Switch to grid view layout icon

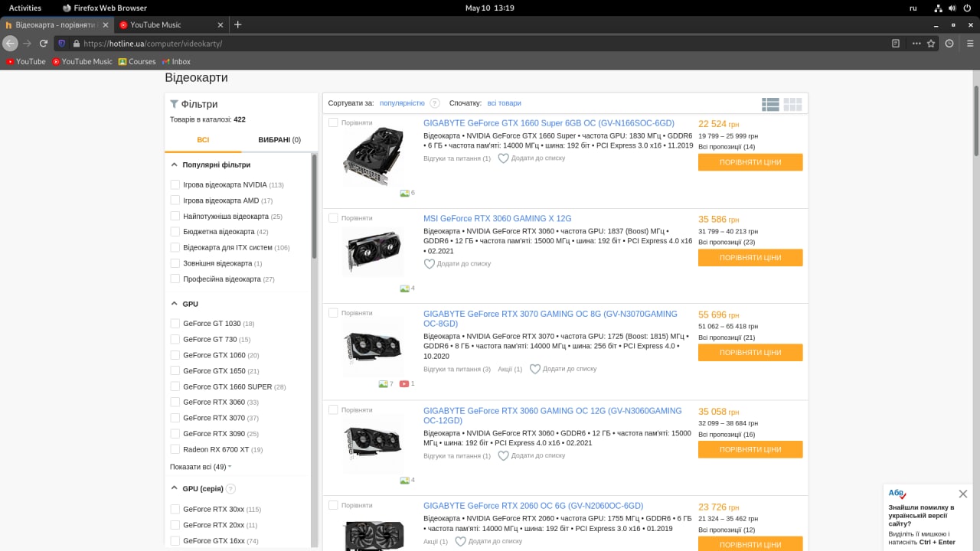[x=792, y=104]
